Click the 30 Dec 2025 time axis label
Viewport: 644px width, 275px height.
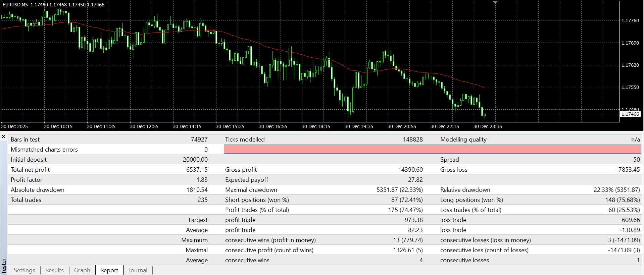(x=14, y=126)
